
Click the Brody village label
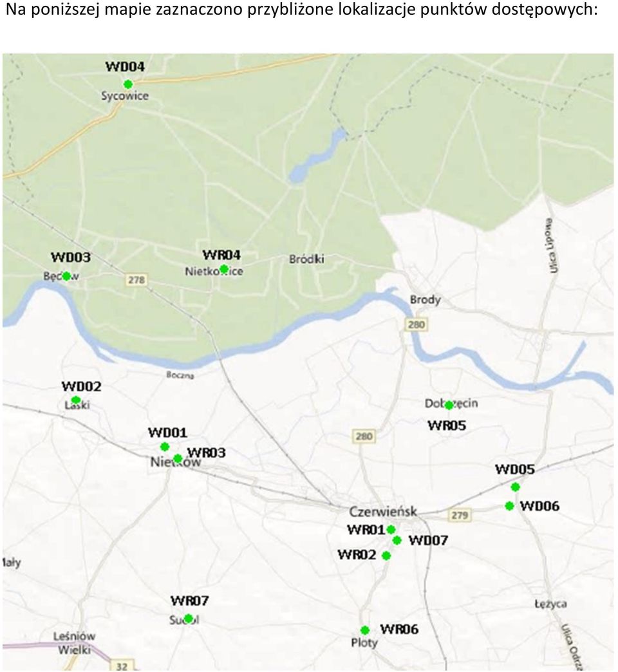pyautogui.click(x=425, y=299)
